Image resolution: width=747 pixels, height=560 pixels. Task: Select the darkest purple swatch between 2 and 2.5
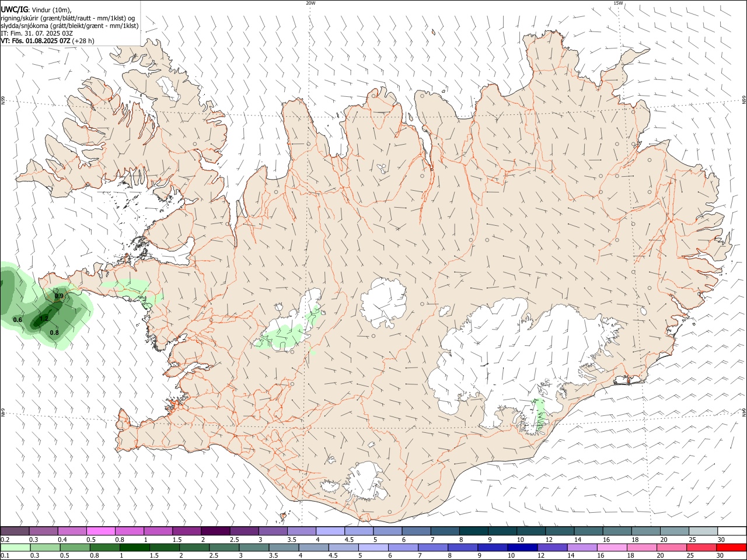(215, 531)
